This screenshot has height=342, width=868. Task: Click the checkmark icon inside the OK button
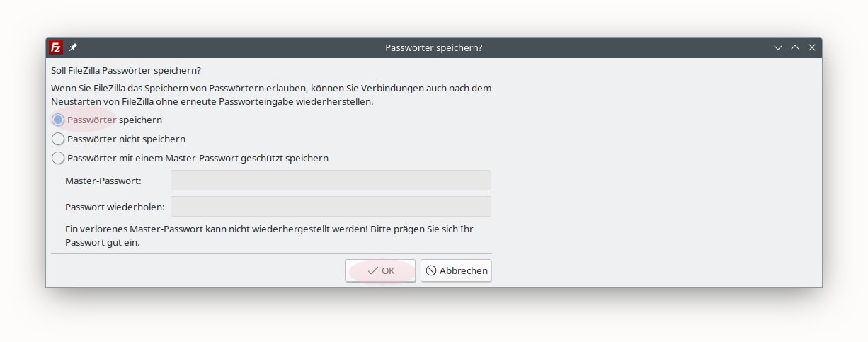pyautogui.click(x=372, y=270)
